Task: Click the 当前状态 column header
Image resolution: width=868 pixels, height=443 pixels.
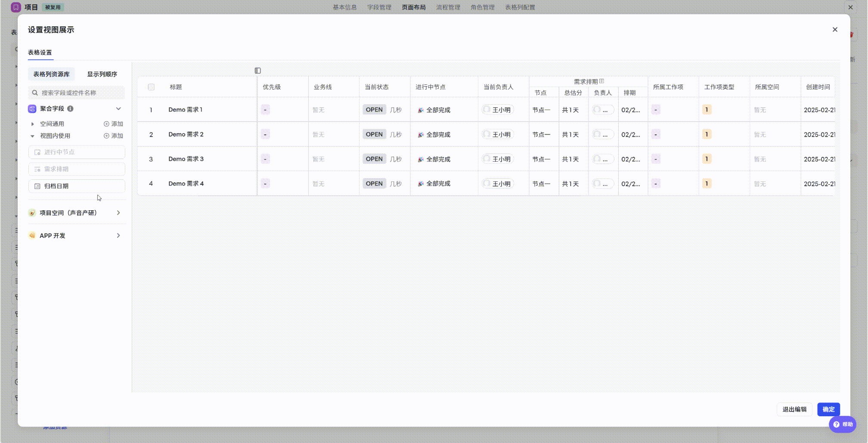Action: [376, 87]
